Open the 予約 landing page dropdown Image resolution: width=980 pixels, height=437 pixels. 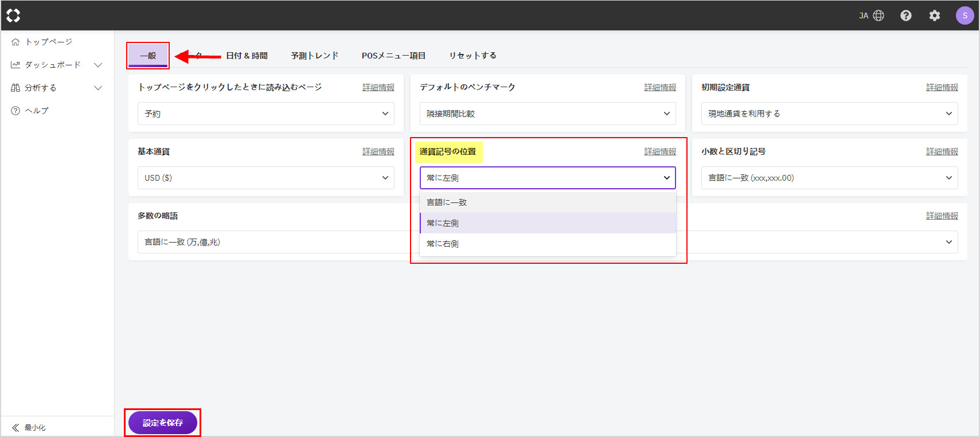(x=266, y=114)
